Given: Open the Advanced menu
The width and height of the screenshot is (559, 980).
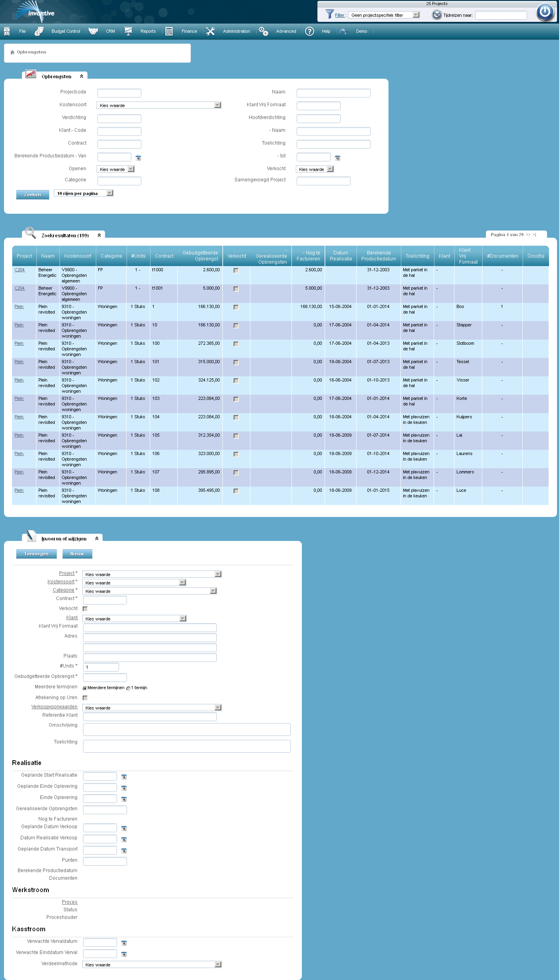Looking at the screenshot, I should [x=286, y=31].
